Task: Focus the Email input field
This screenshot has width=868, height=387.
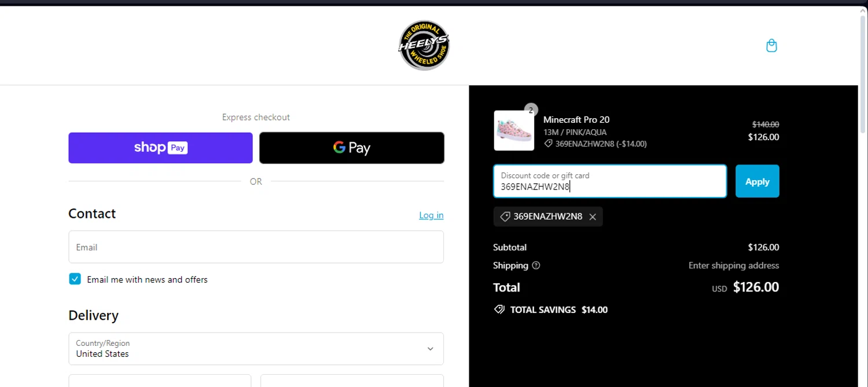Action: [x=256, y=247]
